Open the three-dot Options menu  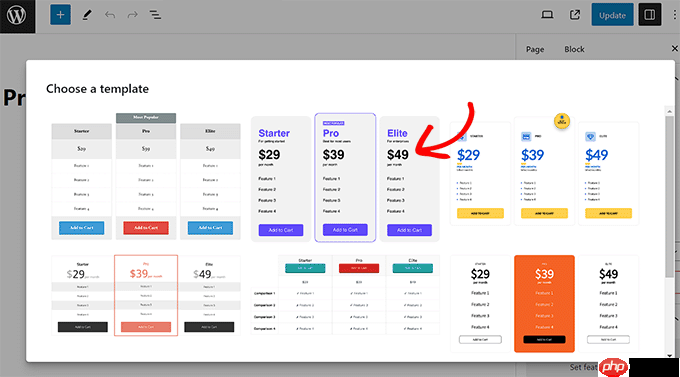[x=674, y=15]
